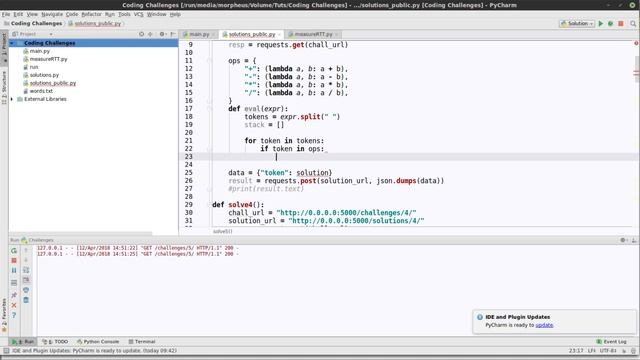Select the run file in project tree

pos(34,67)
